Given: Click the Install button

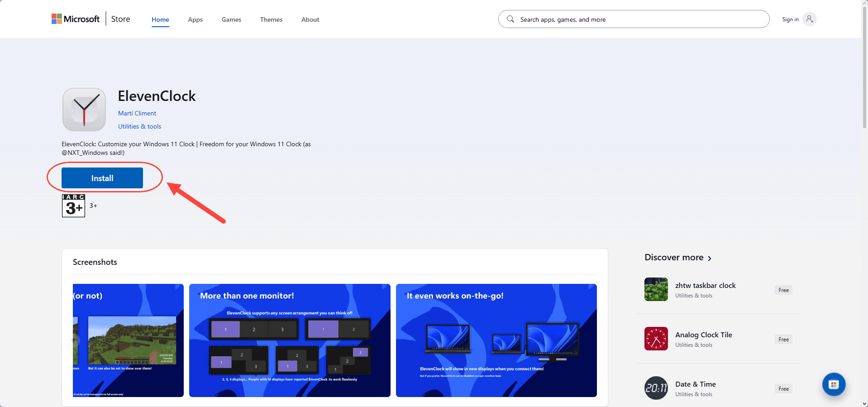Looking at the screenshot, I should coord(102,178).
